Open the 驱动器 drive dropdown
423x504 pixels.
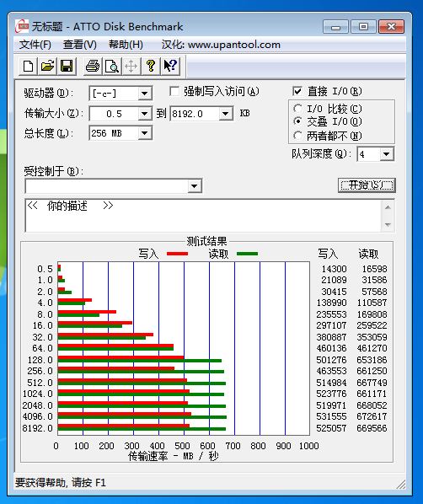[145, 94]
